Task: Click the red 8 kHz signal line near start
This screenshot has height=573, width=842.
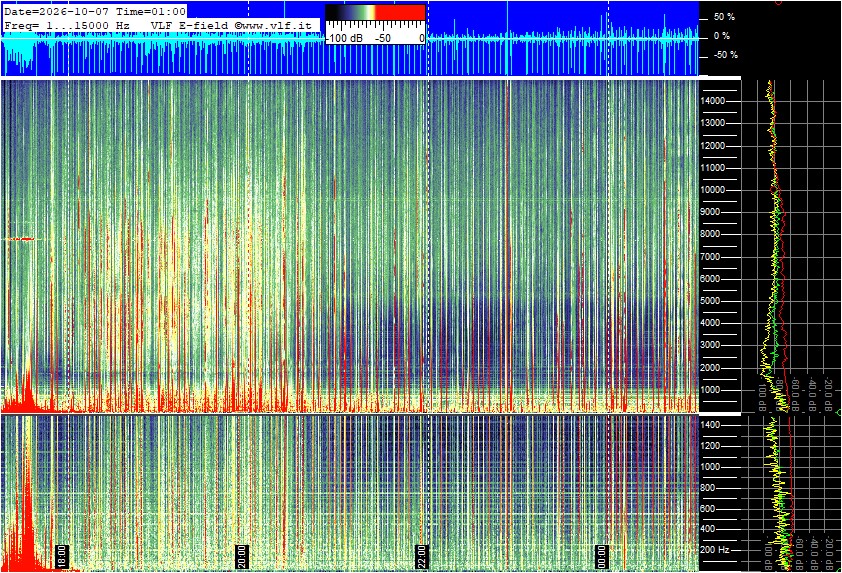Action: pyautogui.click(x=20, y=239)
